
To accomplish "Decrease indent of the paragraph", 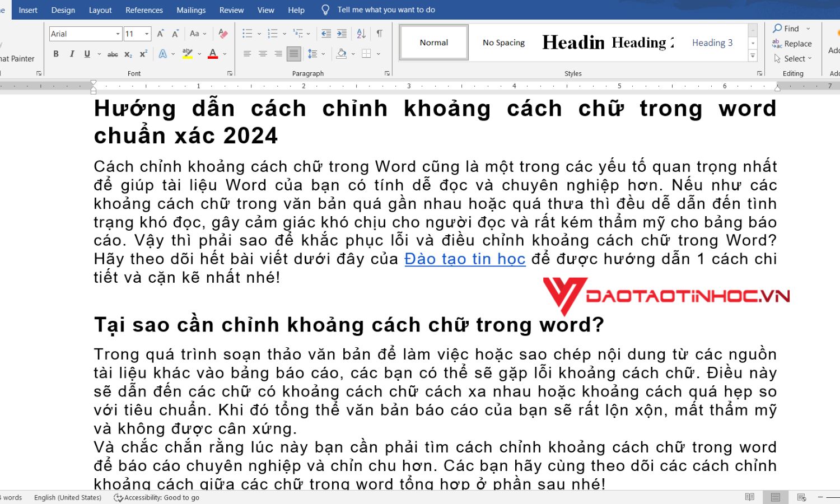I will (326, 34).
